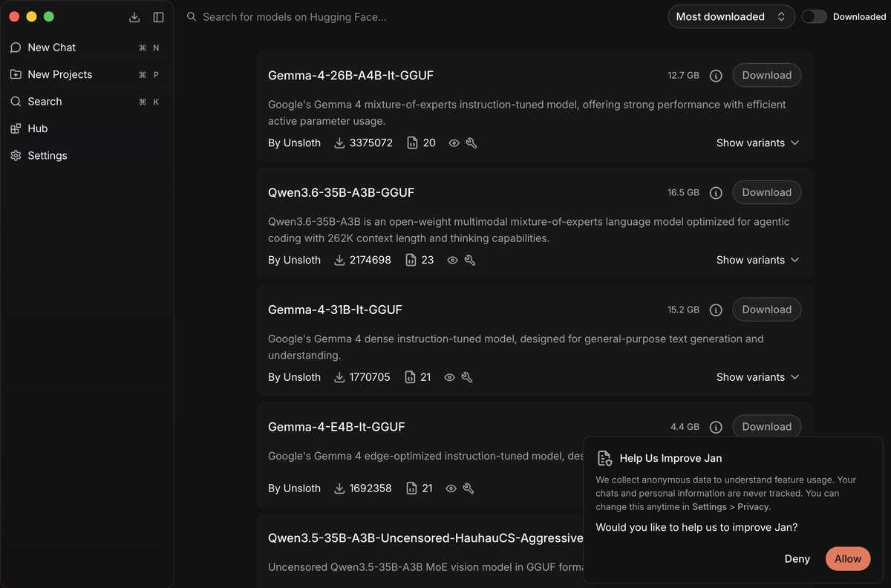Click tools wrench icon on Qwen3.6-35B-A3B row

click(469, 261)
